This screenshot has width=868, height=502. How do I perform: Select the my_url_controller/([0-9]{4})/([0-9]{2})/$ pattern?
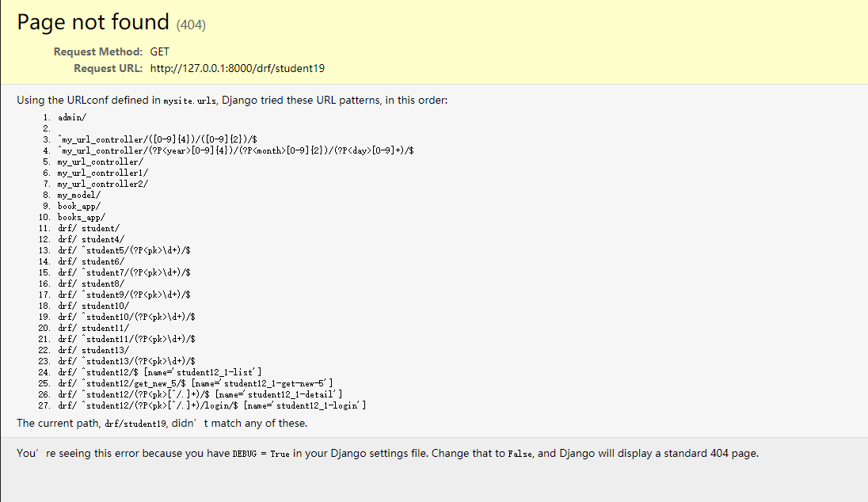pos(158,139)
